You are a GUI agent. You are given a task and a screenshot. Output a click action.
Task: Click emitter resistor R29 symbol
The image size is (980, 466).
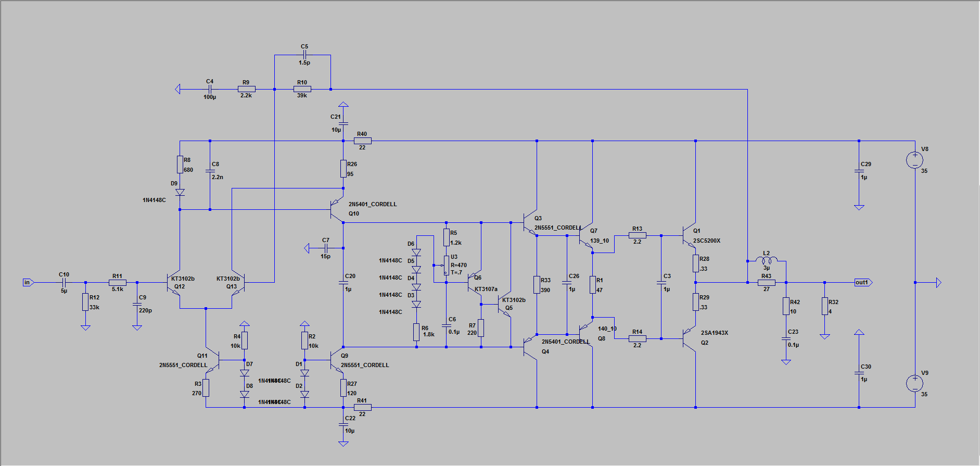696,302
